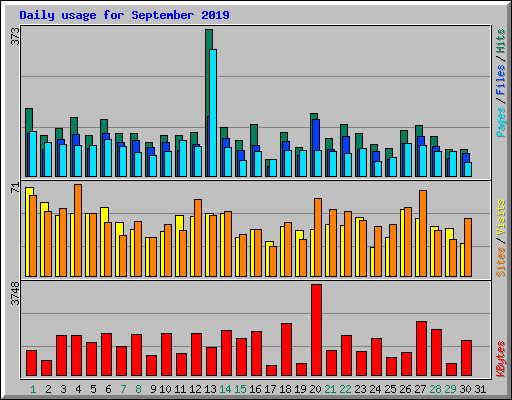This screenshot has width=512, height=400.
Task: Click day label '2' on x-axis
Action: [x=48, y=389]
